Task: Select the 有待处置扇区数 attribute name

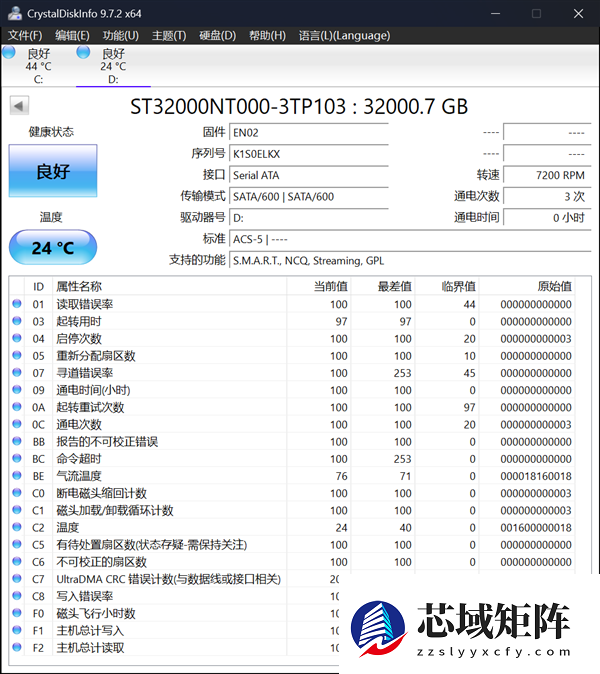Action: pos(152,545)
